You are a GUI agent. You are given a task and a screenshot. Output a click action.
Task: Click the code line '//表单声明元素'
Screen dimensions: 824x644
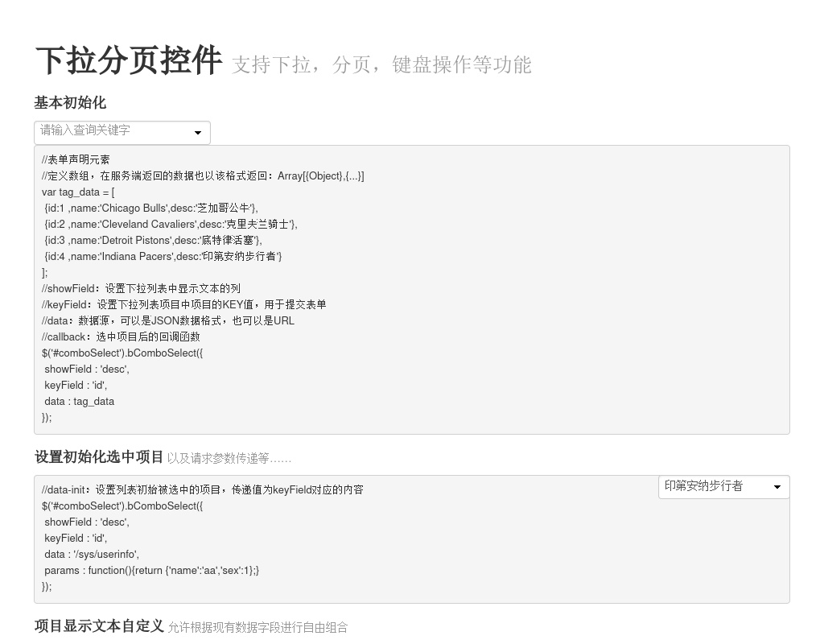(76, 160)
